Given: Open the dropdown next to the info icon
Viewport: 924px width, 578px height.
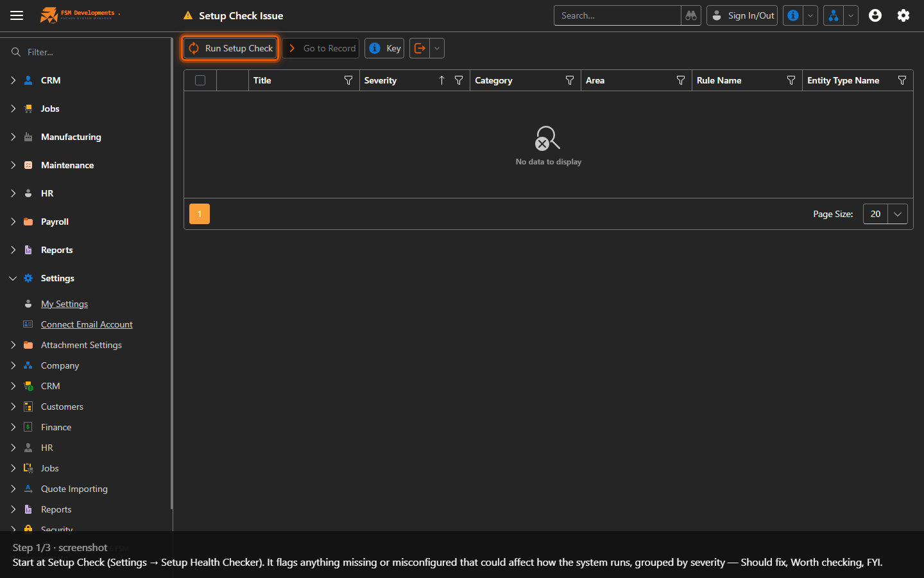Looking at the screenshot, I should point(810,15).
